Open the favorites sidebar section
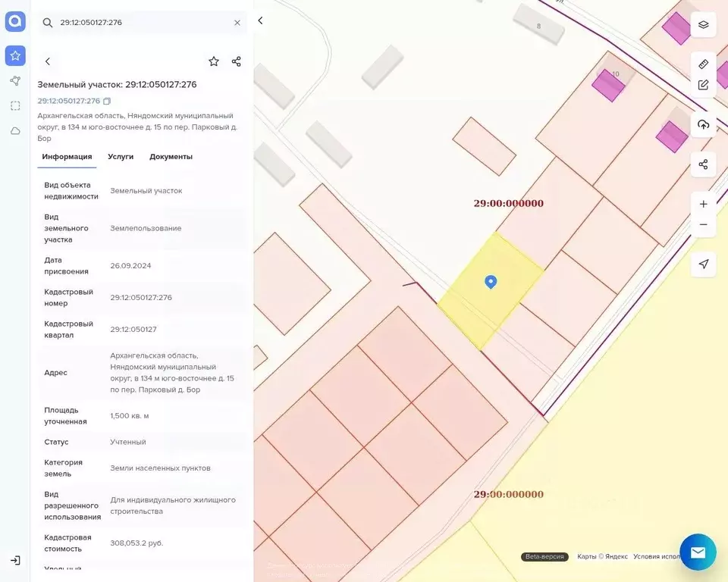 click(15, 55)
